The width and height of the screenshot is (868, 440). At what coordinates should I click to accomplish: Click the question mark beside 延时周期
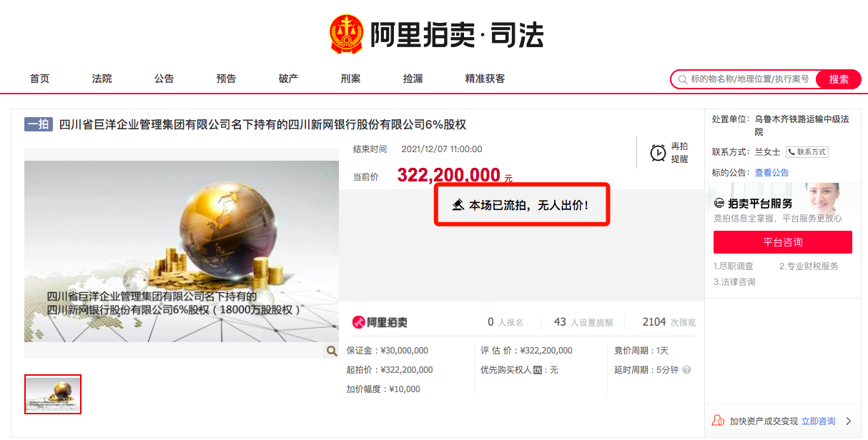pyautogui.click(x=686, y=370)
